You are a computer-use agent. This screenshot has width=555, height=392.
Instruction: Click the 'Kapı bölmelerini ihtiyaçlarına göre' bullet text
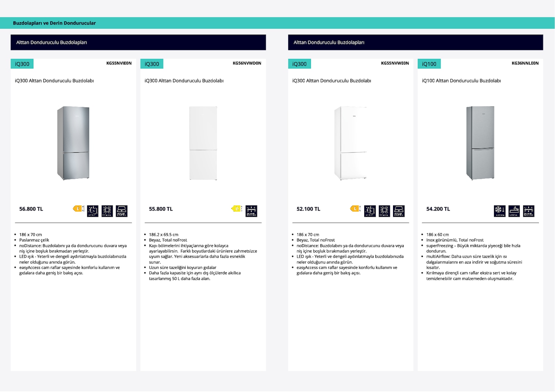pos(203,254)
